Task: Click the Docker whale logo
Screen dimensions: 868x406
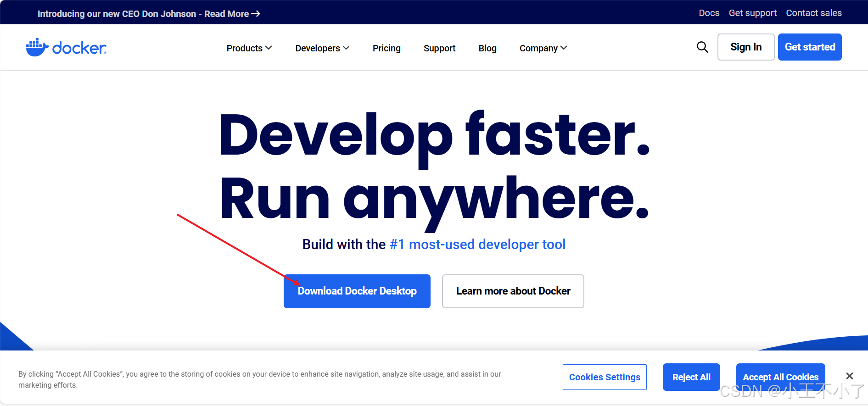Action: click(66, 47)
